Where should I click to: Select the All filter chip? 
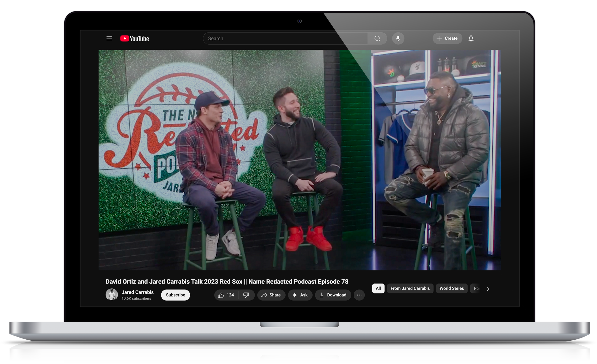click(378, 288)
